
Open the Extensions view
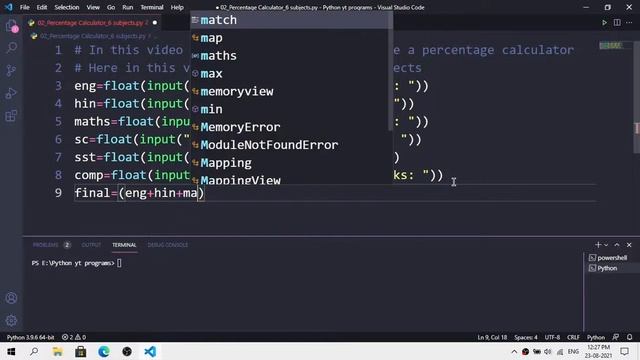pyautogui.click(x=11, y=116)
